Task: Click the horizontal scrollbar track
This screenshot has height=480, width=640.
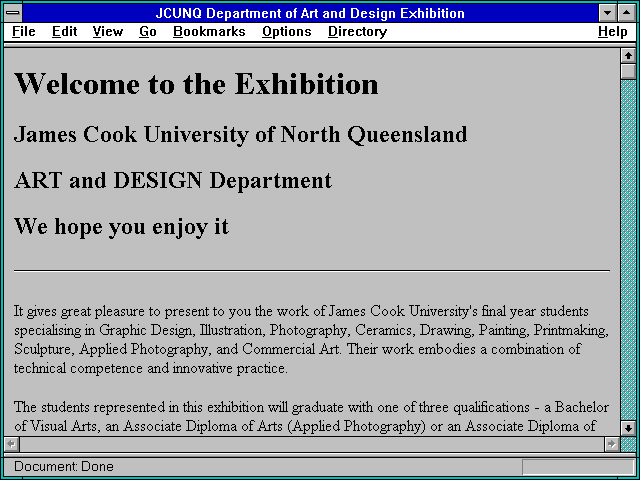Action: point(311,444)
